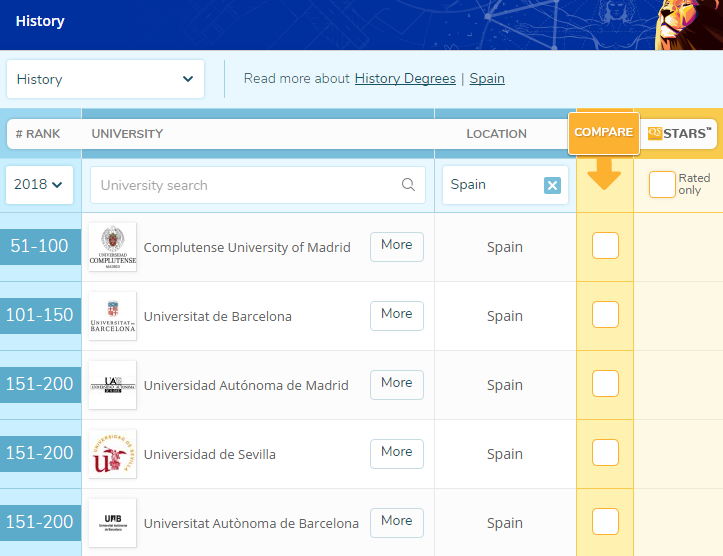Click the 101-150 rank cell

pyautogui.click(x=40, y=316)
